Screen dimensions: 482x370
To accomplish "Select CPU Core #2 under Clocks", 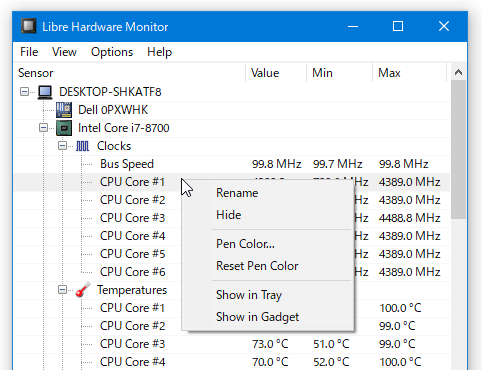I will 132,200.
